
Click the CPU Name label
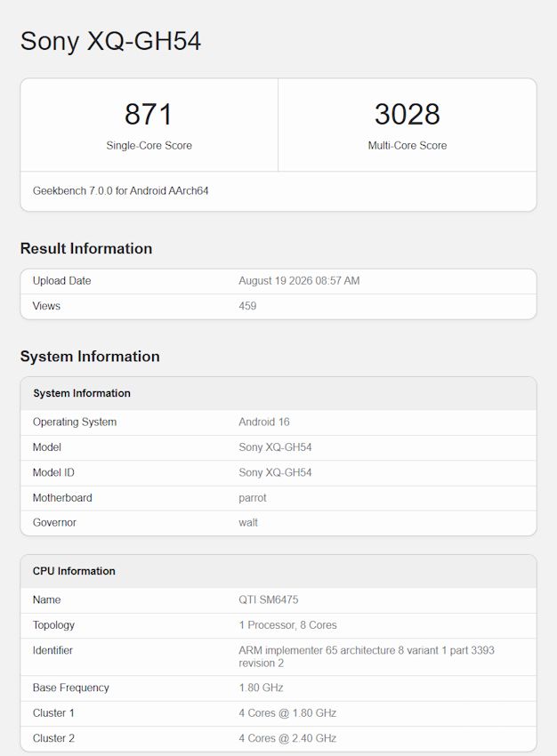47,599
